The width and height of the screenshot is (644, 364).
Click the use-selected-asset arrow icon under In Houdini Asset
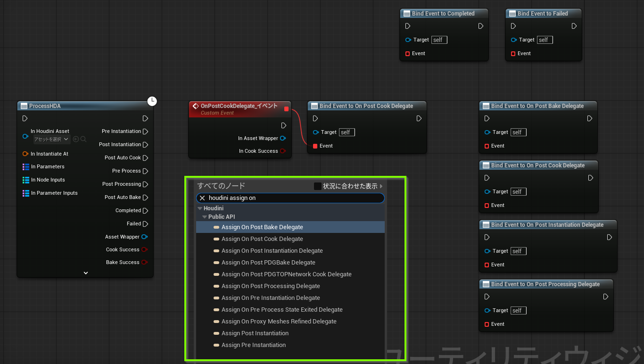(x=76, y=139)
